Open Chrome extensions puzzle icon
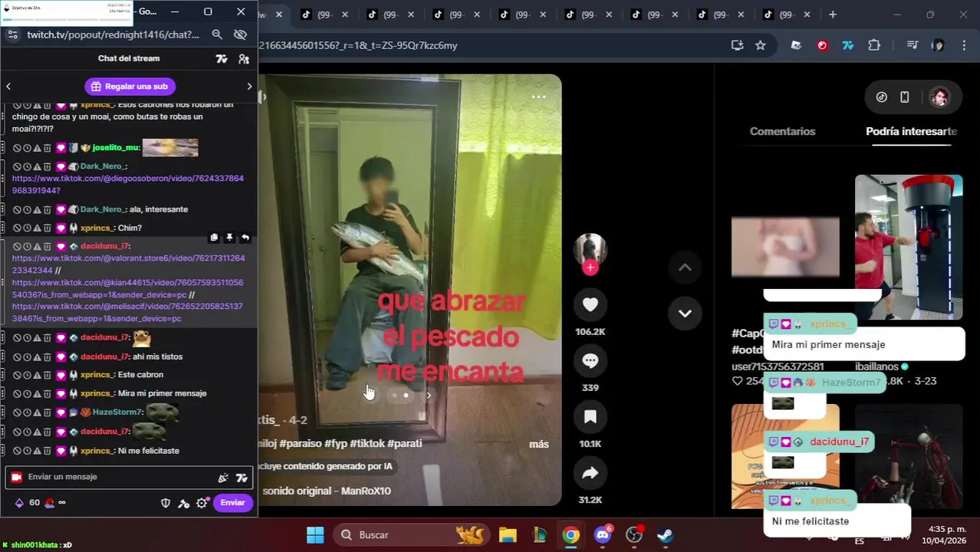Viewport: 980px width, 552px height. pos(874,45)
